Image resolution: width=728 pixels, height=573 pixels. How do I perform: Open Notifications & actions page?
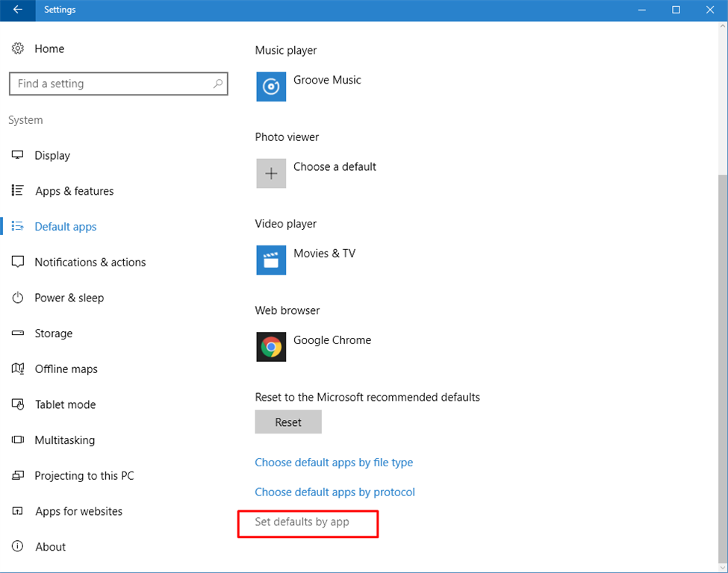pos(90,262)
